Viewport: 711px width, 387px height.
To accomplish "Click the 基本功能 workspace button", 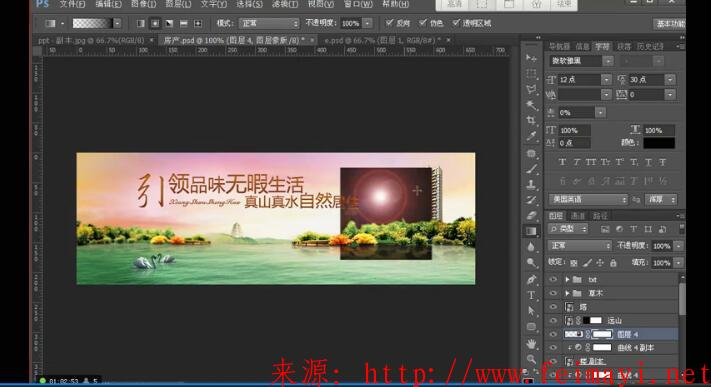I will click(x=670, y=24).
